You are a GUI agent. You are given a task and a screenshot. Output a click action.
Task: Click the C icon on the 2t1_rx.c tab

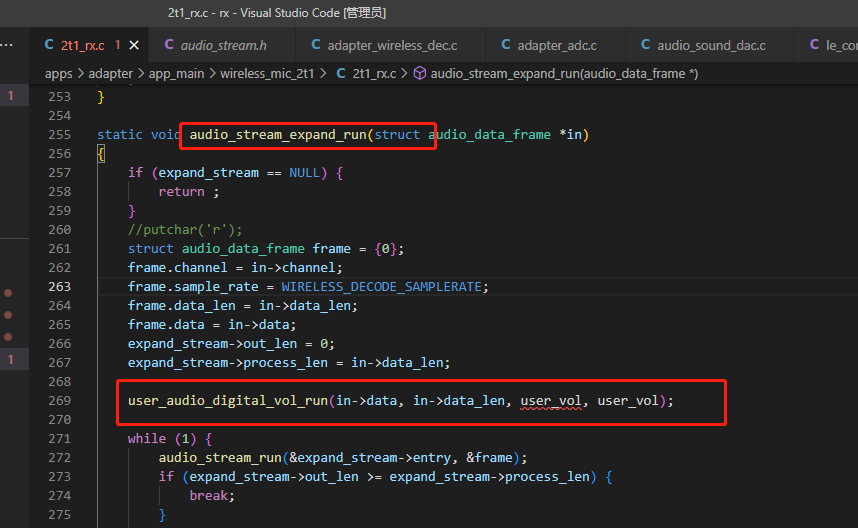coord(49,45)
